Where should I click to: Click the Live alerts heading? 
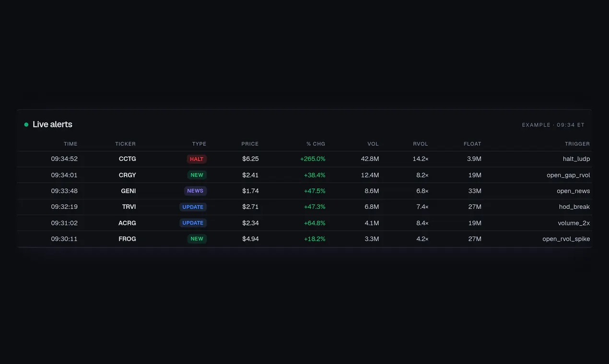click(52, 125)
